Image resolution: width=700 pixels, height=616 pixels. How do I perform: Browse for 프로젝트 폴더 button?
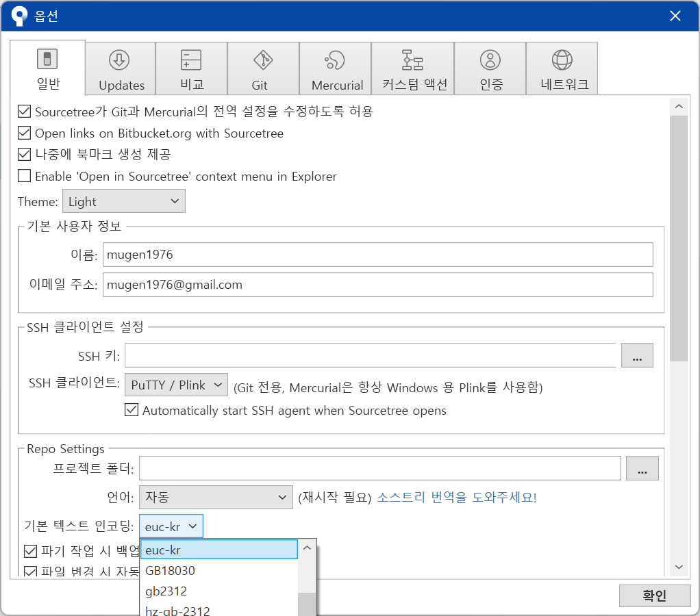click(642, 468)
